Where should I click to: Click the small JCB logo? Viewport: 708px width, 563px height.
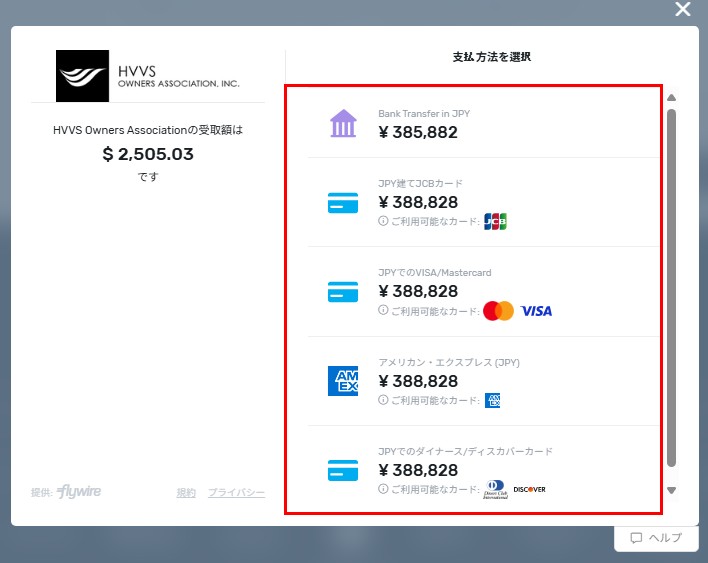pos(495,222)
